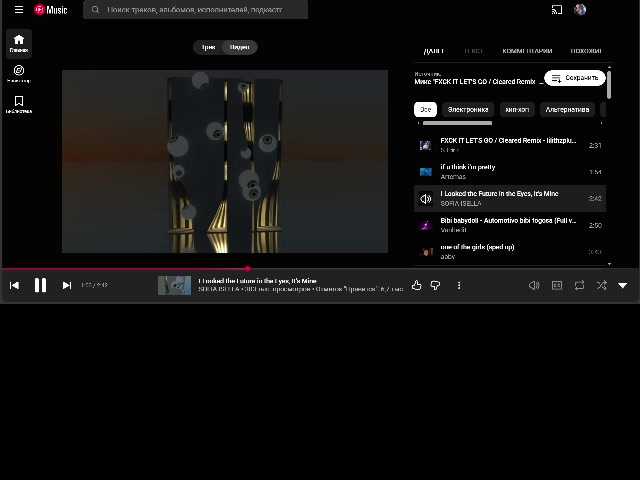640x480 pixels.
Task: Go to Home in the sidebar
Action: point(19,44)
